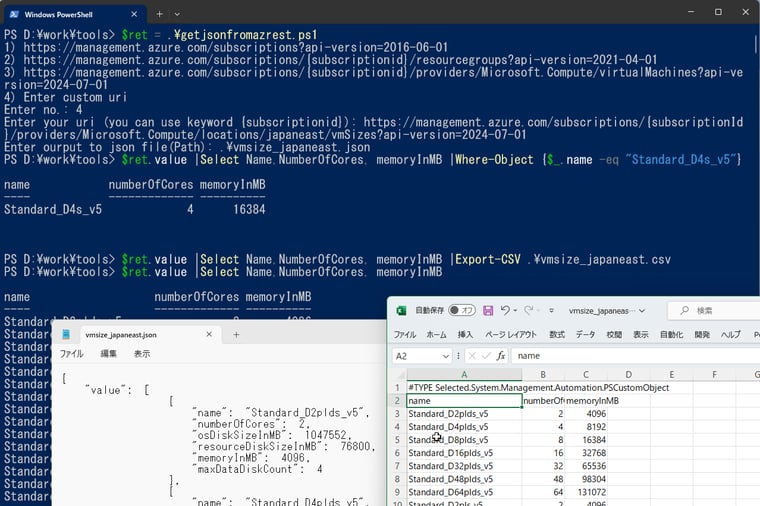Click the Where-Object command text in PowerShell
This screenshot has height=506, width=760.
click(x=494, y=160)
